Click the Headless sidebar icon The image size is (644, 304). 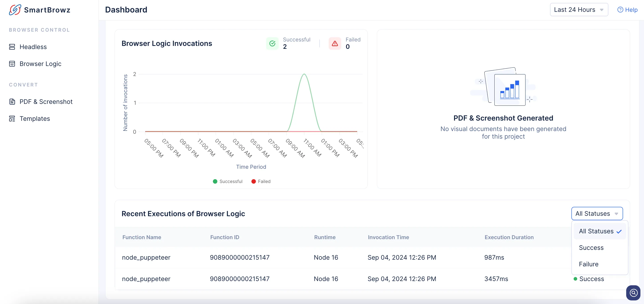click(12, 47)
